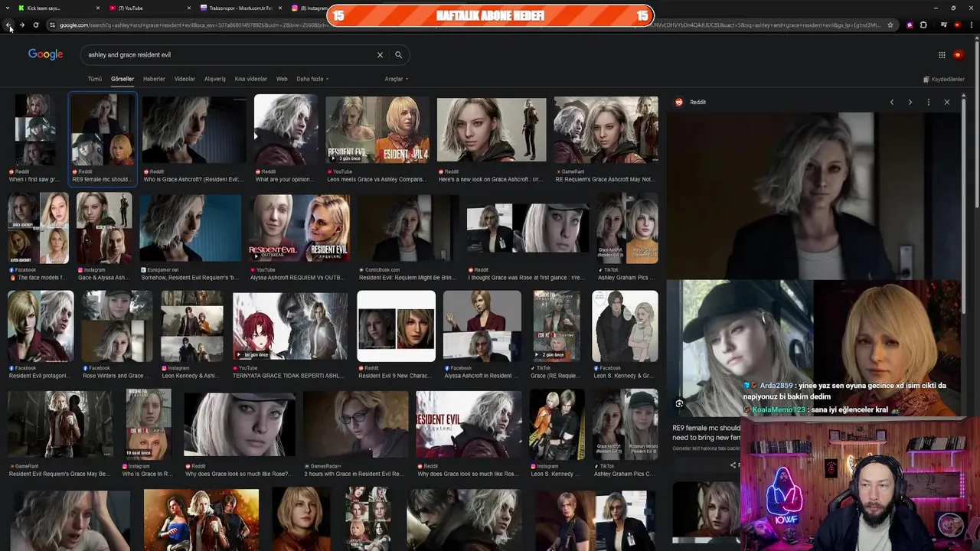Switch to the Trabzonspor browser tab

click(240, 8)
